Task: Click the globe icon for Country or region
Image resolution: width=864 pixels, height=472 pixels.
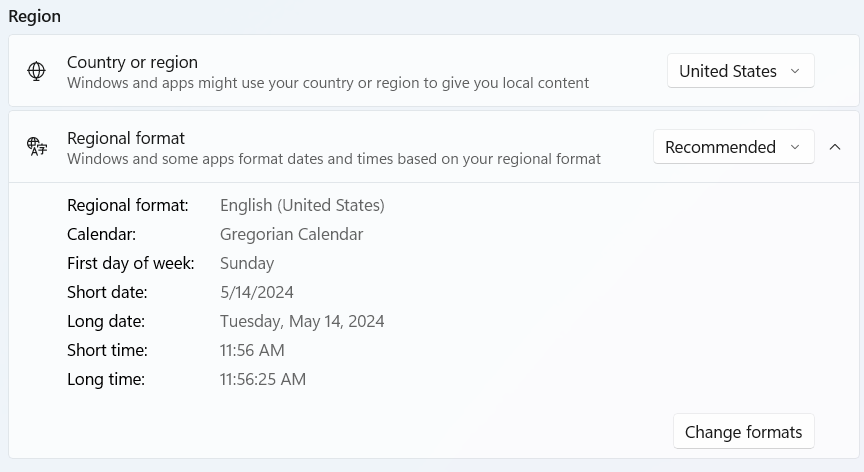Action: point(37,71)
